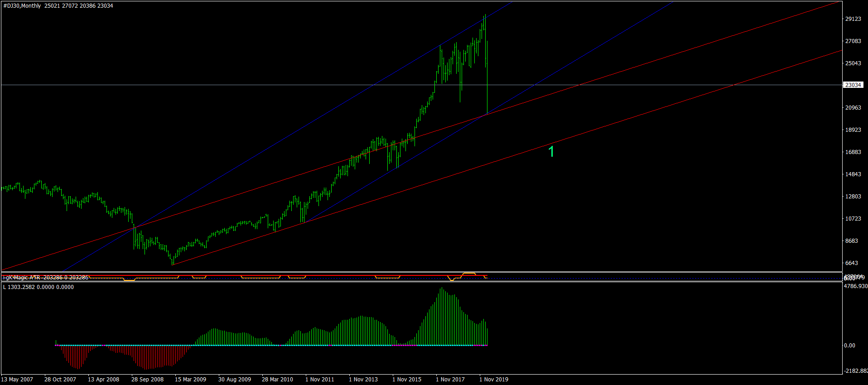Screen dimensions: 868x385
Task: Click the 16883 price axis label
Action: click(x=853, y=152)
